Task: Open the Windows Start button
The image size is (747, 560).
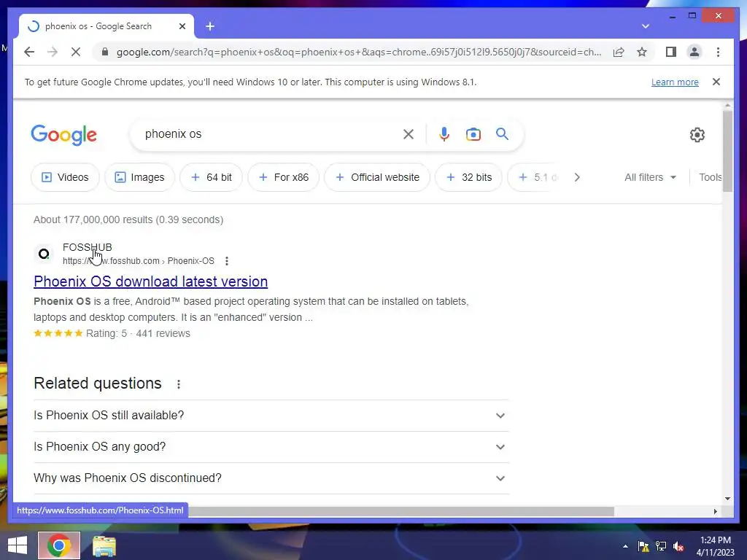Action: 18,545
